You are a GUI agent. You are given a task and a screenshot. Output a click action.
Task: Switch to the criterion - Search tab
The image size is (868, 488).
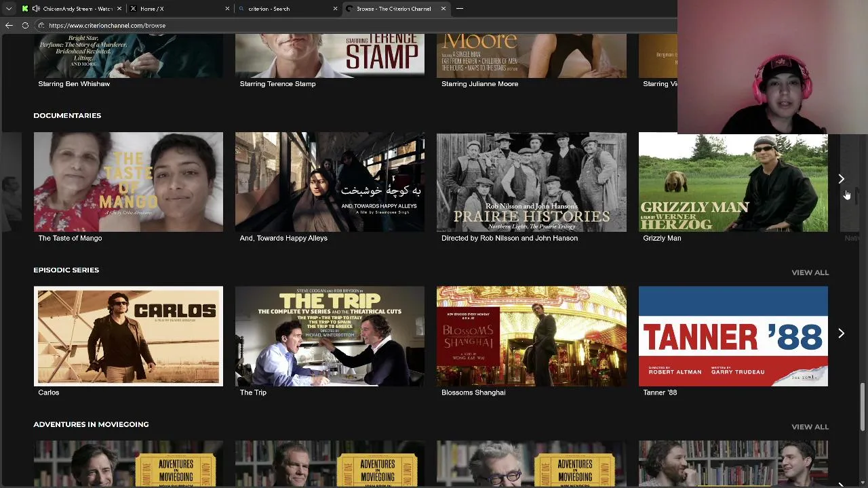click(x=288, y=9)
